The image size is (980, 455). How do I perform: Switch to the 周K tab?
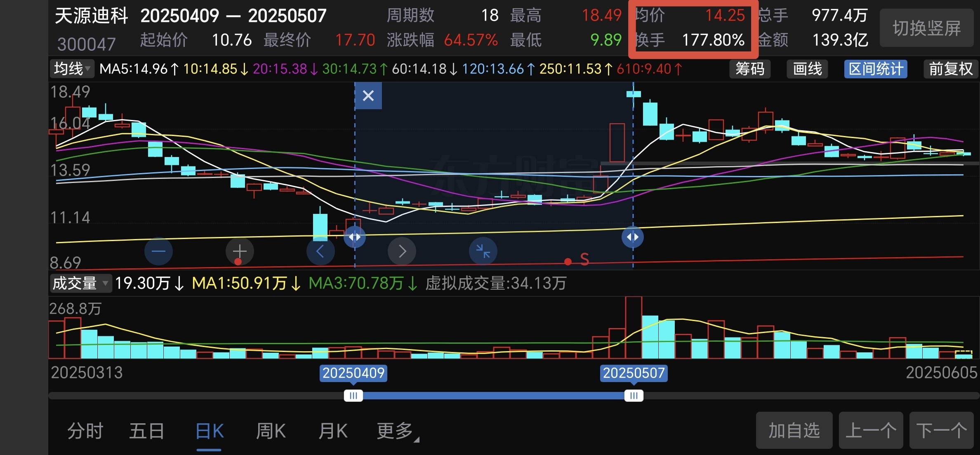coord(271,432)
